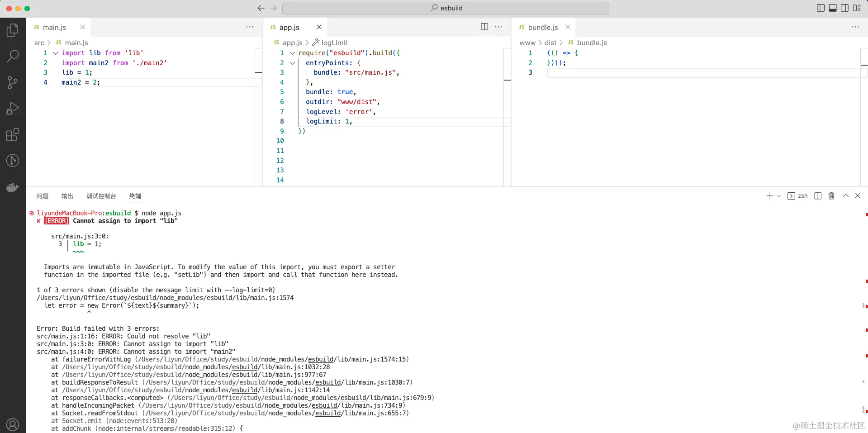This screenshot has height=433, width=868.
Task: Open the dist breadcrumb folder
Action: click(x=550, y=43)
